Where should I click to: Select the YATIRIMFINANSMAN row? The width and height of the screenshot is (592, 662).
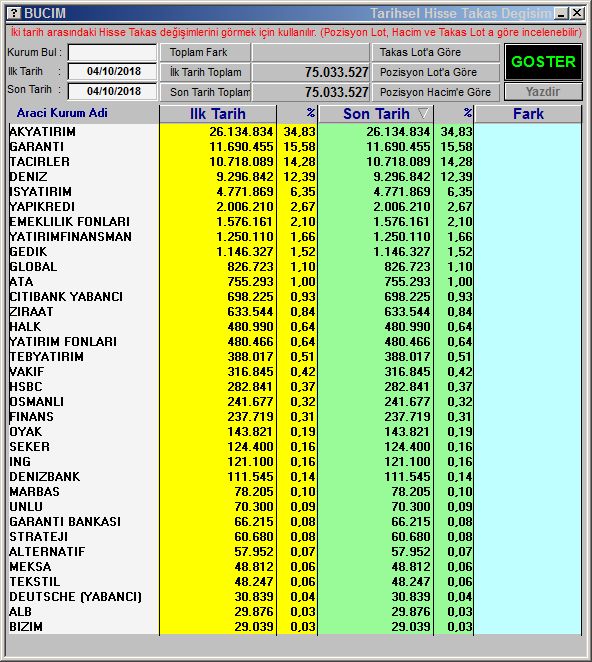(x=295, y=237)
